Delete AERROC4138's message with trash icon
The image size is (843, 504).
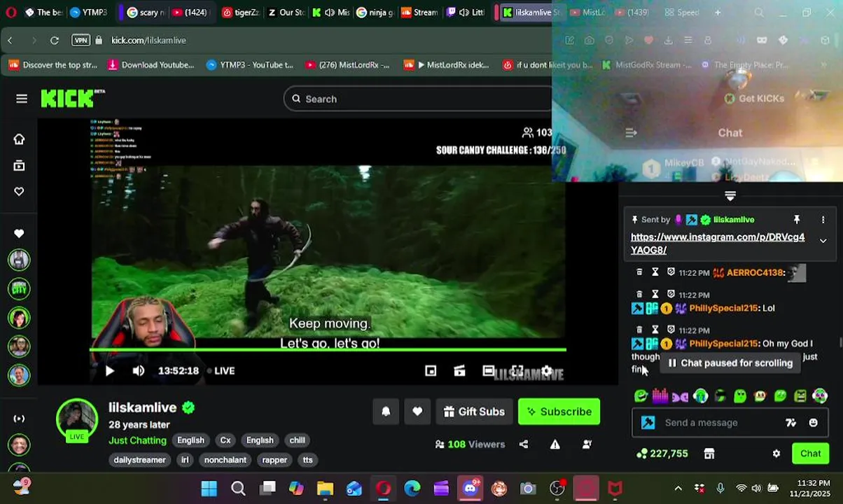639,272
